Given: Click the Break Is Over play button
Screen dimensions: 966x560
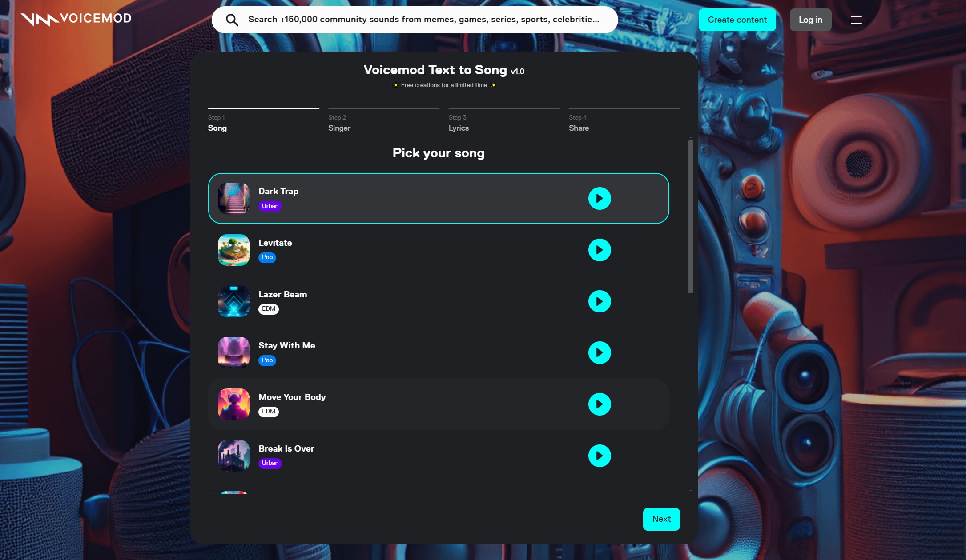Looking at the screenshot, I should (x=599, y=455).
